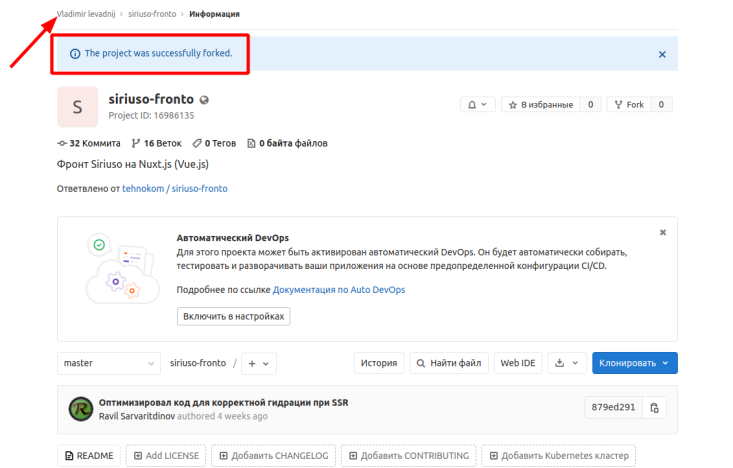Go to siriuso-fronto breadcrumb link
733x468 pixels.
point(152,14)
